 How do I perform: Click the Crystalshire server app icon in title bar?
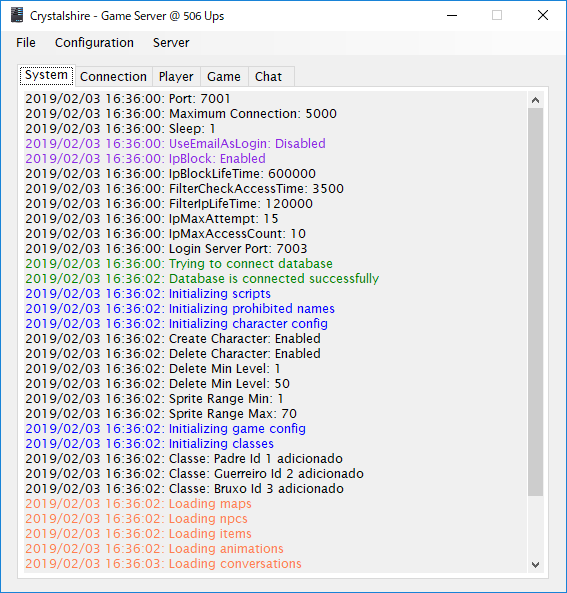pos(17,16)
